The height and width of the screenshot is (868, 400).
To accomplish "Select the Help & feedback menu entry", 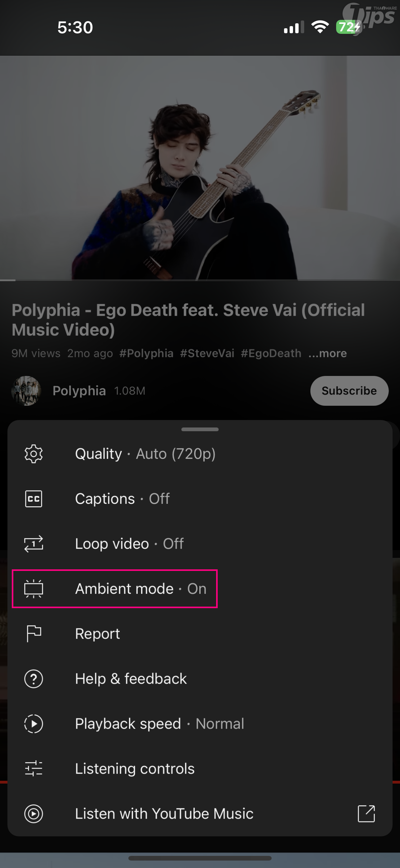I will (131, 679).
